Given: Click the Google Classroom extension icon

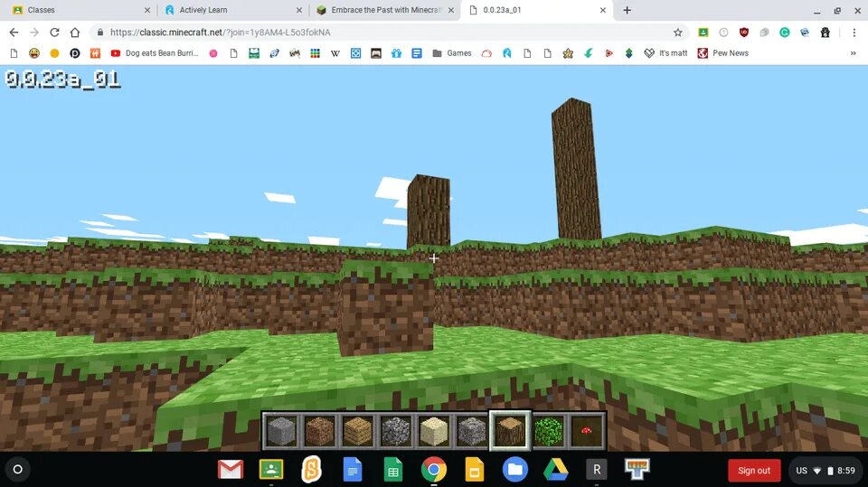Looking at the screenshot, I should tap(703, 33).
